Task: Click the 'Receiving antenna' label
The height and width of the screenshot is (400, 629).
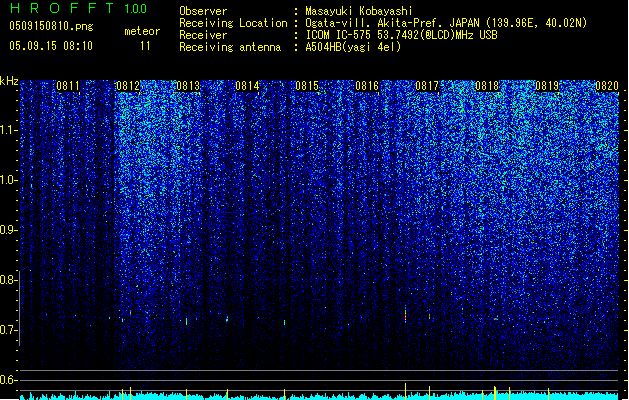Action: tap(230, 47)
